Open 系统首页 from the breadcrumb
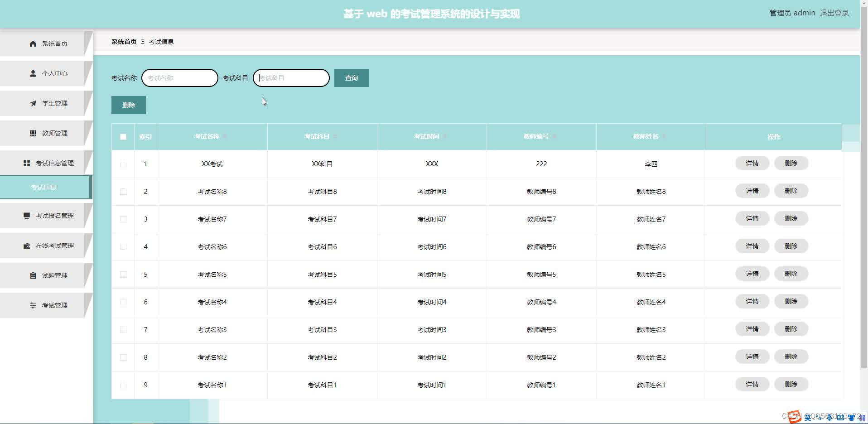This screenshot has height=424, width=868. pyautogui.click(x=124, y=41)
